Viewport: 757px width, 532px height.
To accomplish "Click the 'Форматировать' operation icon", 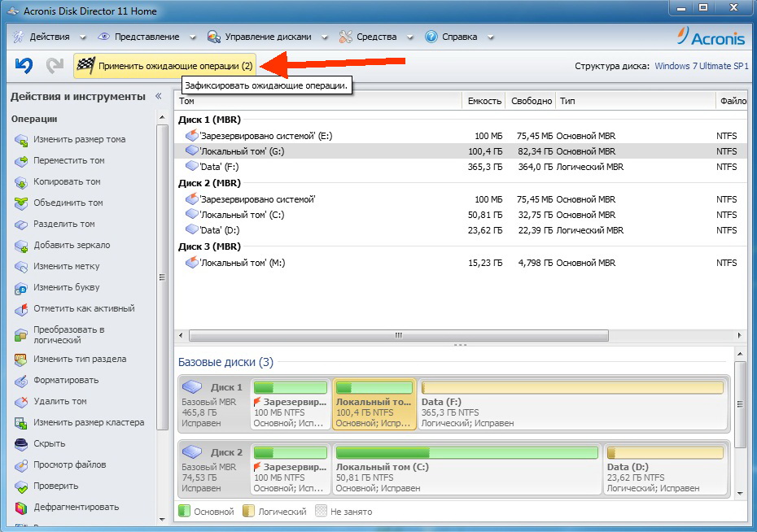I will pyautogui.click(x=21, y=381).
